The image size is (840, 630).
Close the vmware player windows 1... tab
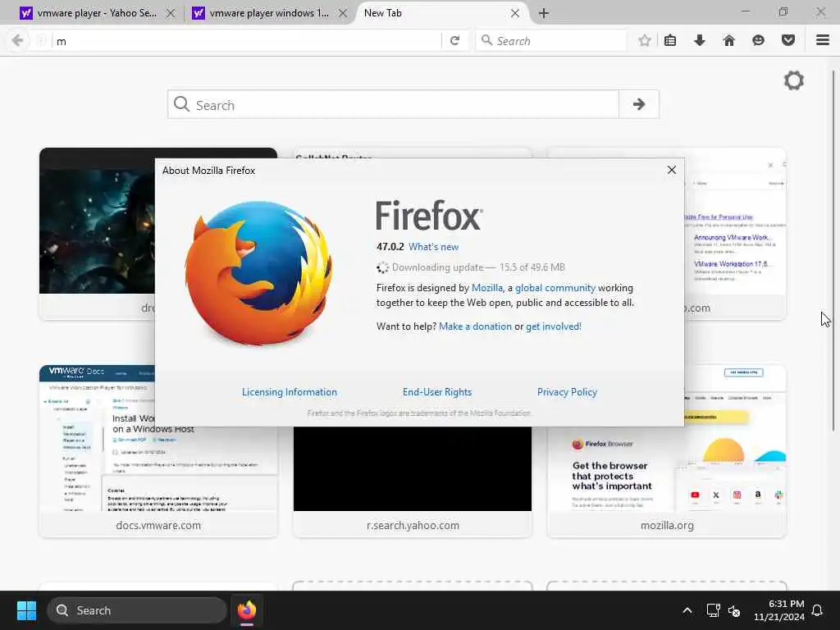(342, 13)
